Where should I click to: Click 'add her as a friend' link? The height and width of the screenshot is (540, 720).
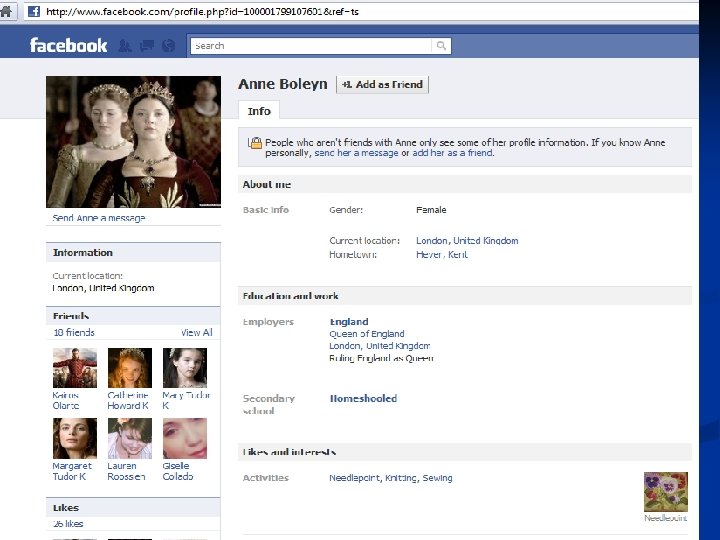453,153
